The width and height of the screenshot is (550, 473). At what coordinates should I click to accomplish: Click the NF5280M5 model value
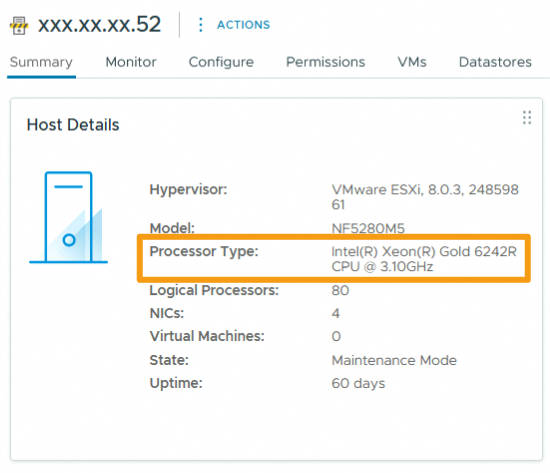pos(368,229)
